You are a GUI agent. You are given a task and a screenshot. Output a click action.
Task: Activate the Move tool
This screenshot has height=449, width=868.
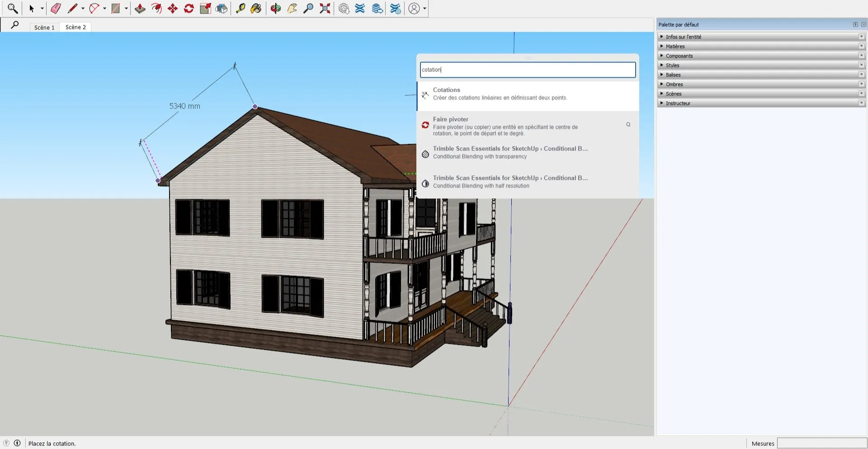pos(173,8)
